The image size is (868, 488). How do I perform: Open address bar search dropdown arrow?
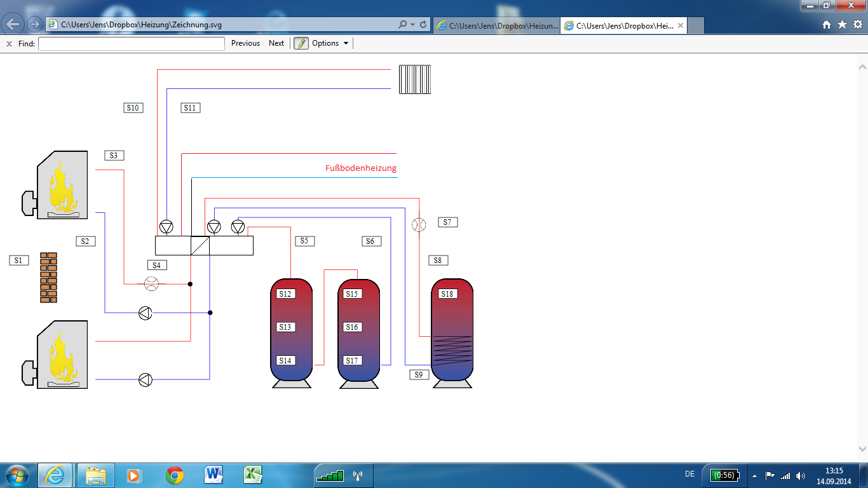tap(413, 25)
